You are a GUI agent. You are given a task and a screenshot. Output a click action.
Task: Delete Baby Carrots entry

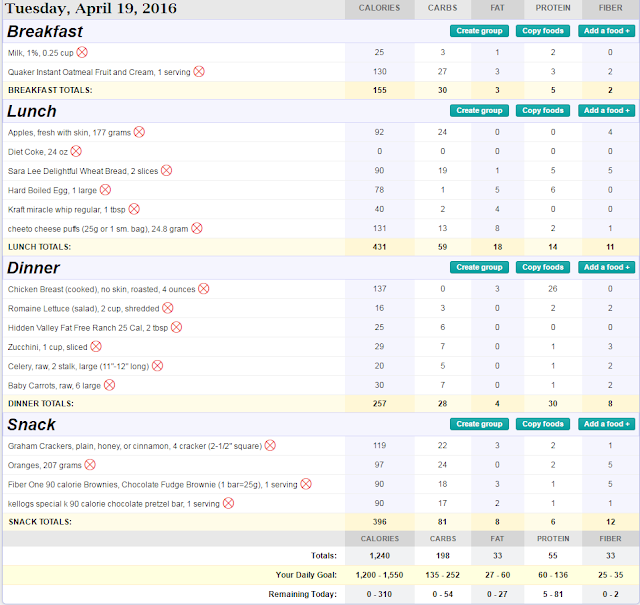pyautogui.click(x=109, y=385)
